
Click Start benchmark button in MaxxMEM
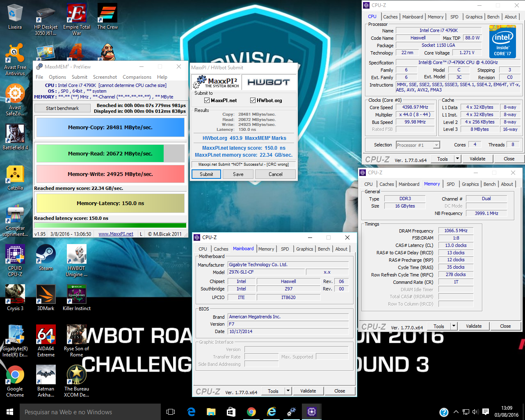pyautogui.click(x=62, y=108)
